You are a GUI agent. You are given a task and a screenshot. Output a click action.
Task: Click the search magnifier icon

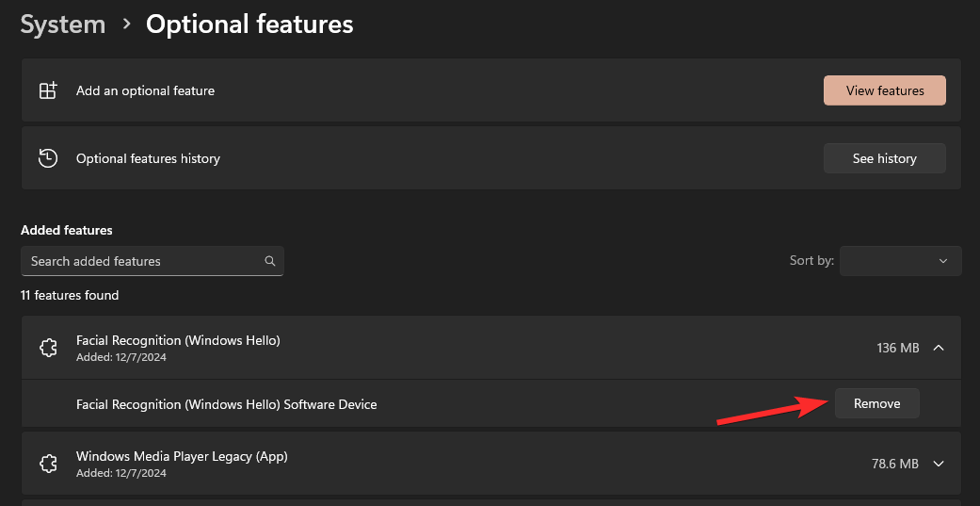pos(270,261)
